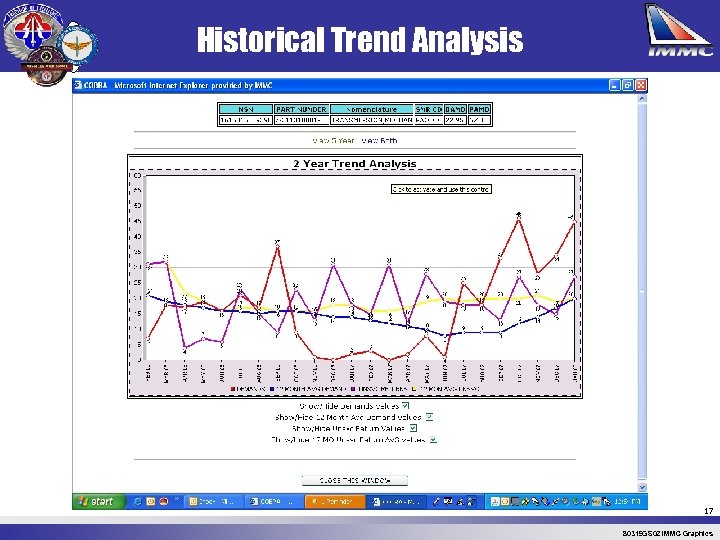Screen dimensions: 720x540
Task: Launch Internet Explorer from quick launch
Action: [137, 501]
